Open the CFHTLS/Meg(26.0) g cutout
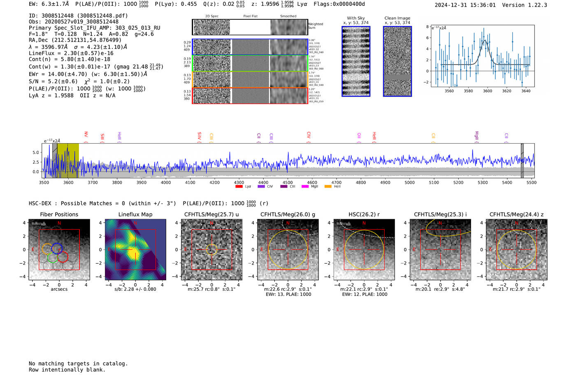The height and width of the screenshot is (392, 576). coord(288,250)
